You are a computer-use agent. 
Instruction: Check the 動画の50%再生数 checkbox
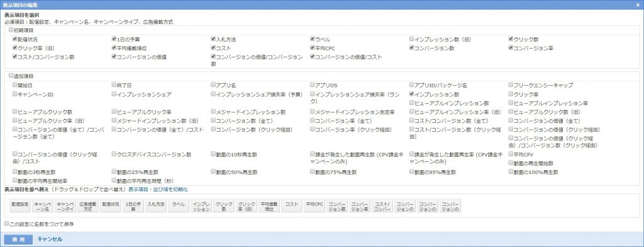[x=213, y=171]
